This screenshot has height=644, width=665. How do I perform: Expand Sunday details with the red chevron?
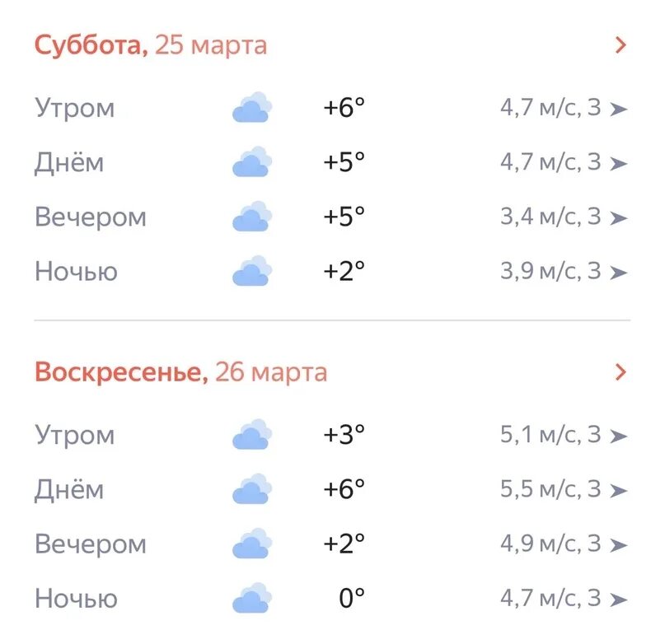point(621,371)
